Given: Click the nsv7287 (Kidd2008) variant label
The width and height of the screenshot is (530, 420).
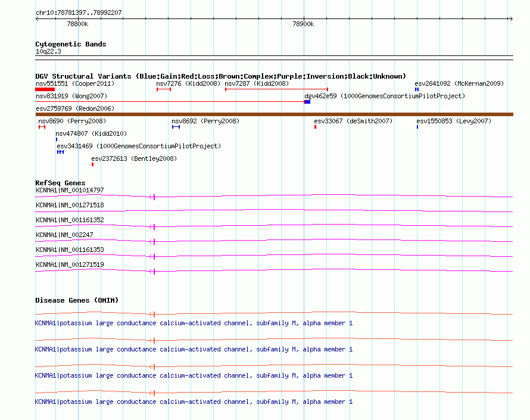Looking at the screenshot, I should click(257, 83).
